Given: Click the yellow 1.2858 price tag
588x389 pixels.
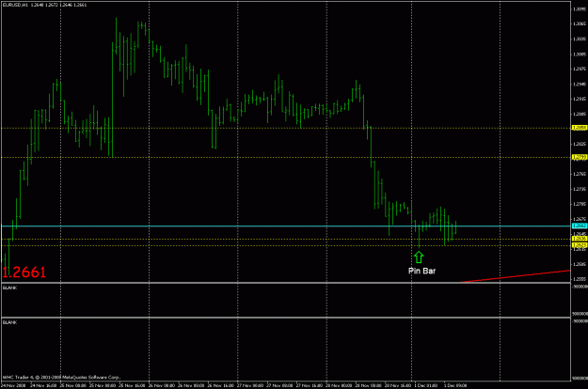Looking at the screenshot, I should [580, 128].
